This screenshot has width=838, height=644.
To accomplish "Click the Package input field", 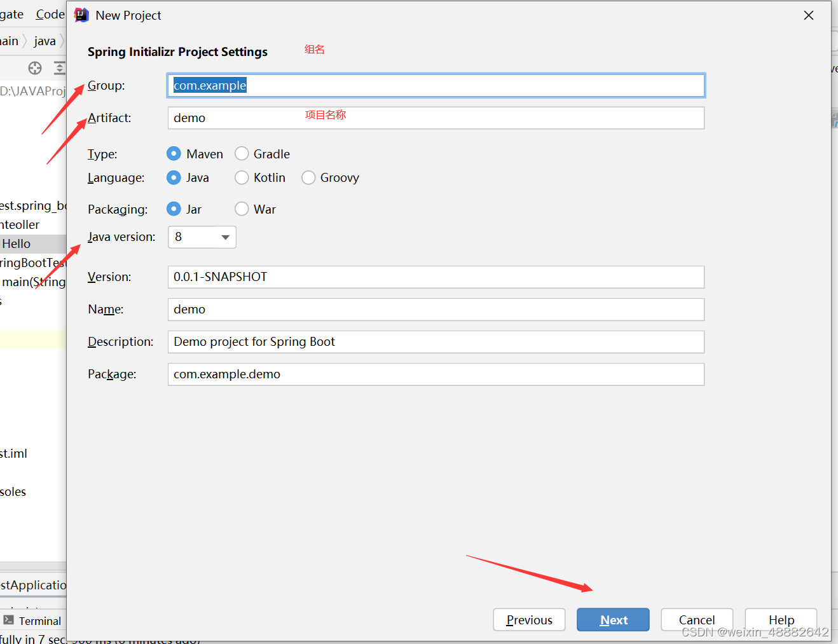I will (436, 374).
